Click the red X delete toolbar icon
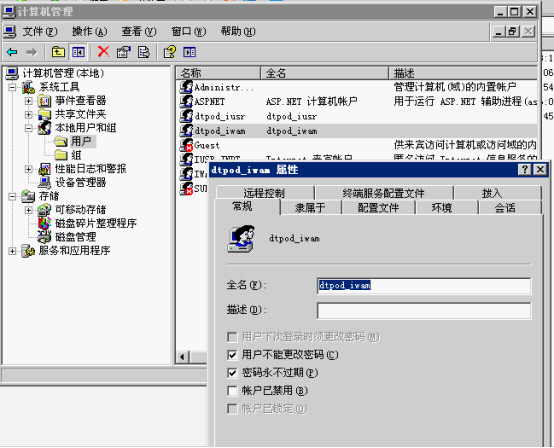Image resolution: width=554 pixels, height=448 pixels. tap(103, 52)
